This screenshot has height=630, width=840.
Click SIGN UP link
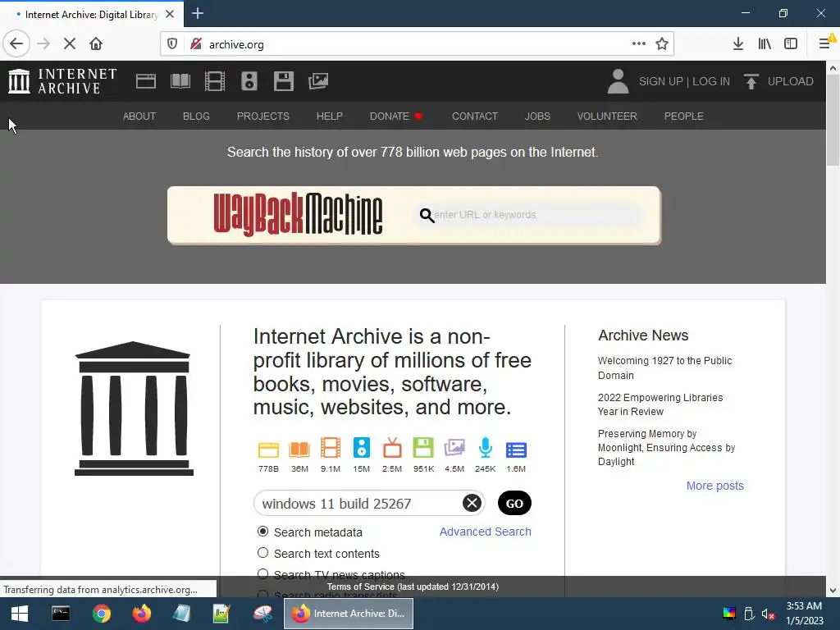660,81
